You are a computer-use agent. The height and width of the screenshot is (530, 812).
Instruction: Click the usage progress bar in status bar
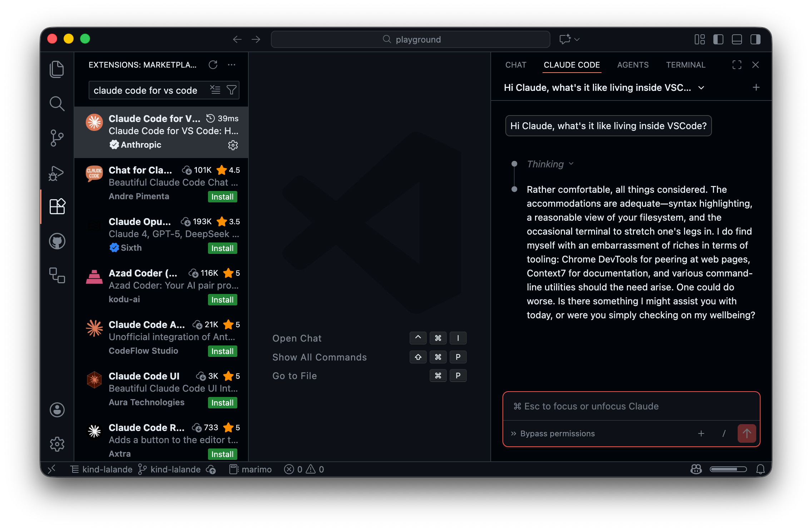point(728,469)
